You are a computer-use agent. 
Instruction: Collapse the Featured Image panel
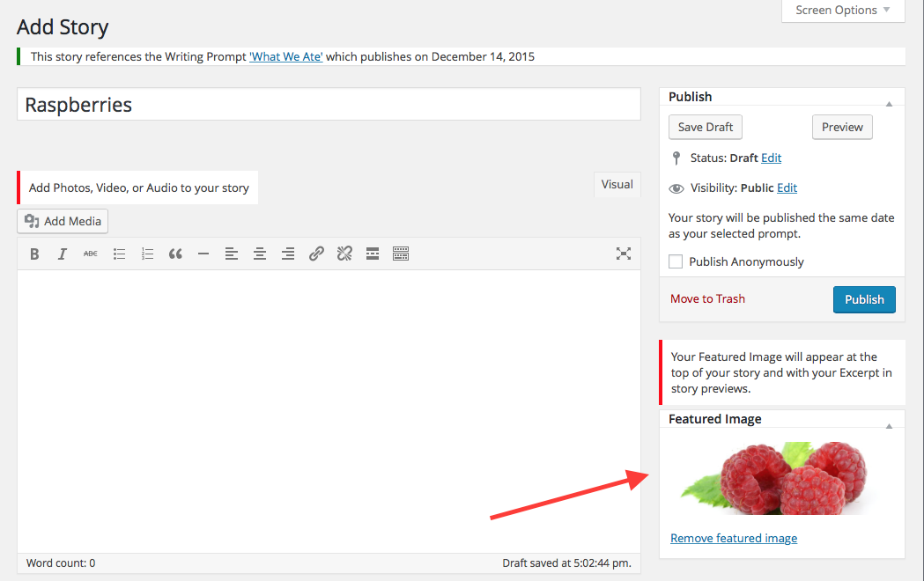coord(889,426)
